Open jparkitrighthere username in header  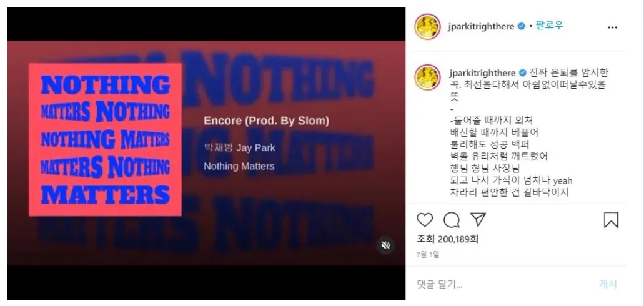[x=482, y=27]
